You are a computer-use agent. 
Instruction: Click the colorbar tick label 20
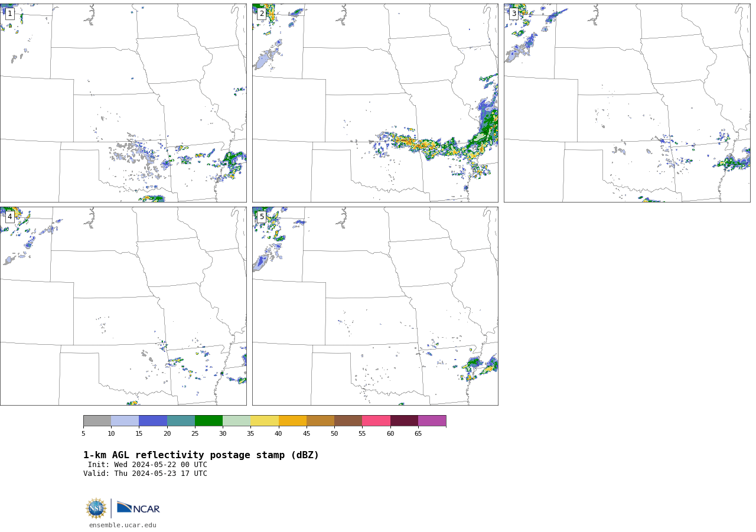click(167, 434)
